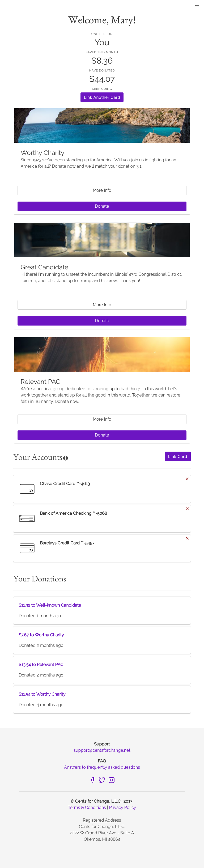204x868 pixels.
Task: Open Answers to frequently asked questions
Action: point(102,767)
